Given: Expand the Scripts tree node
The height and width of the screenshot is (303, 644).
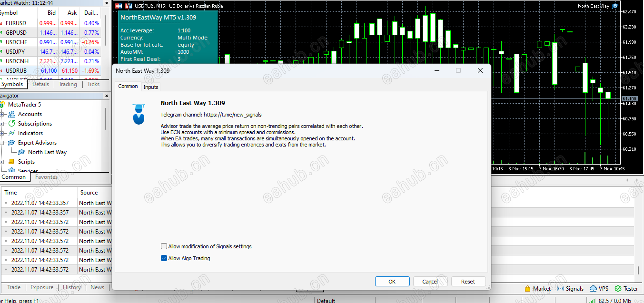Looking at the screenshot, I should pos(2,162).
